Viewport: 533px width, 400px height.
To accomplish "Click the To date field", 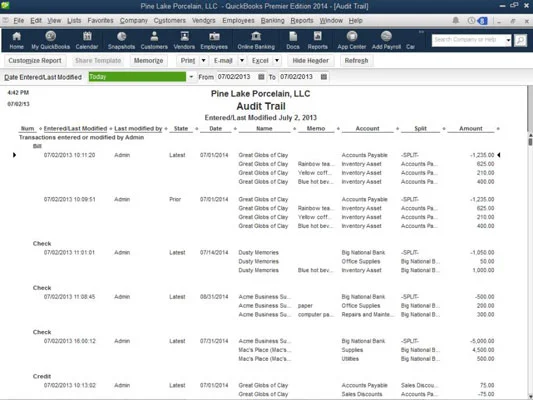I will [x=298, y=77].
